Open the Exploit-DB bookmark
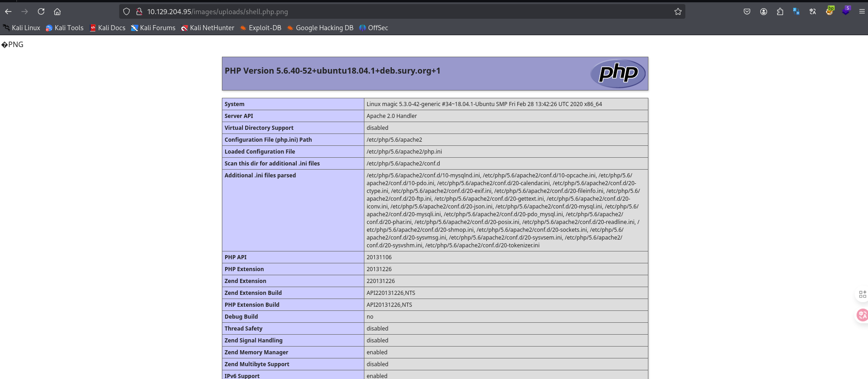This screenshot has height=379, width=868. point(261,28)
